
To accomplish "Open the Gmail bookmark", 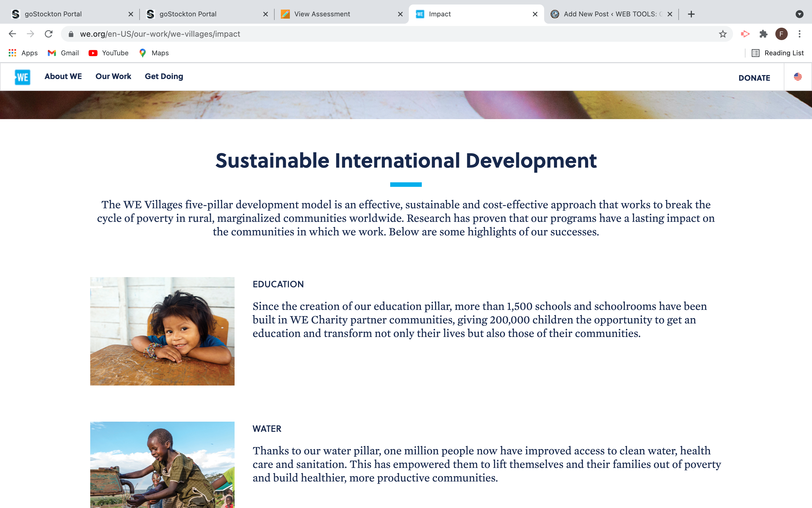I will tap(63, 53).
